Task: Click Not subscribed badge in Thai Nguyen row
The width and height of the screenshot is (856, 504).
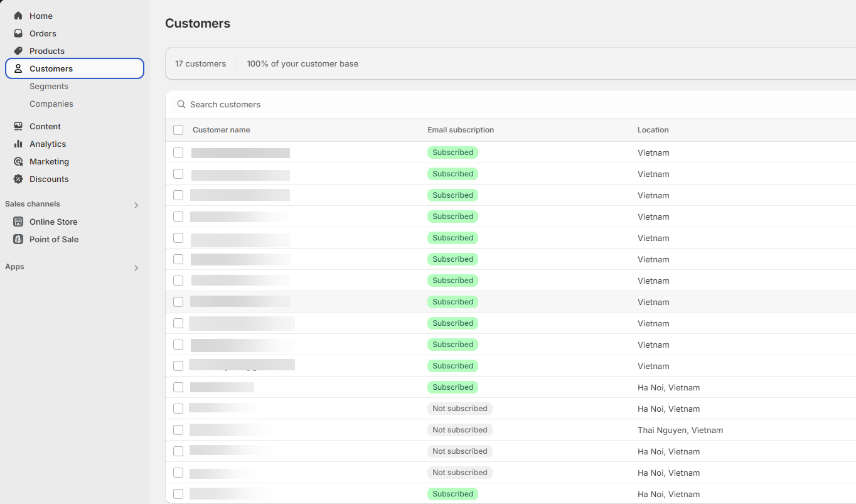Action: [x=460, y=430]
